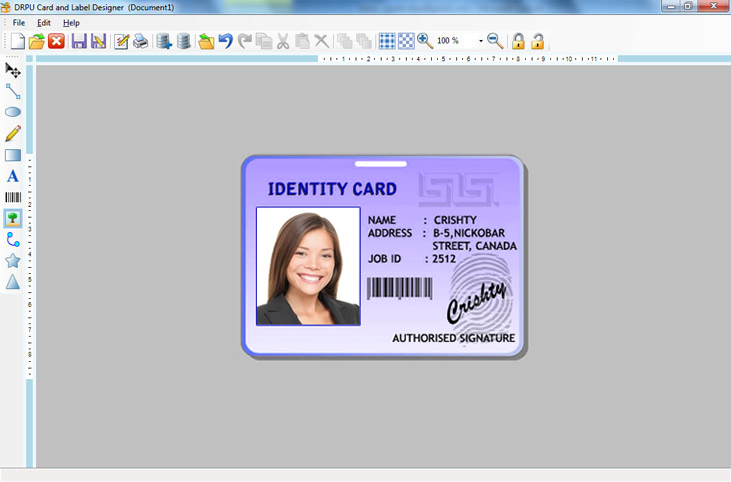
Task: Select the Line drawing tool
Action: [x=13, y=91]
